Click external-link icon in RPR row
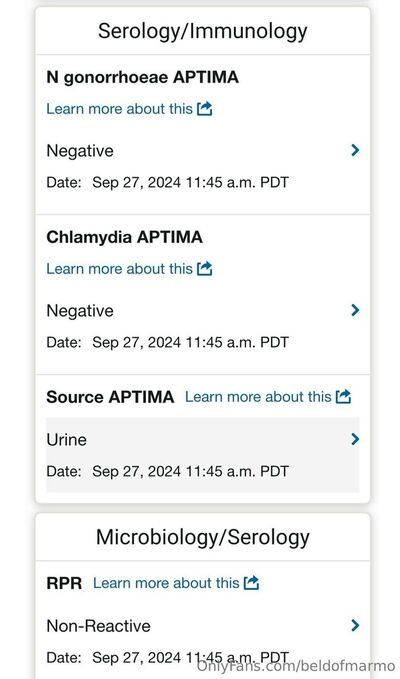Viewport: 400px width, 679px height. tap(252, 582)
